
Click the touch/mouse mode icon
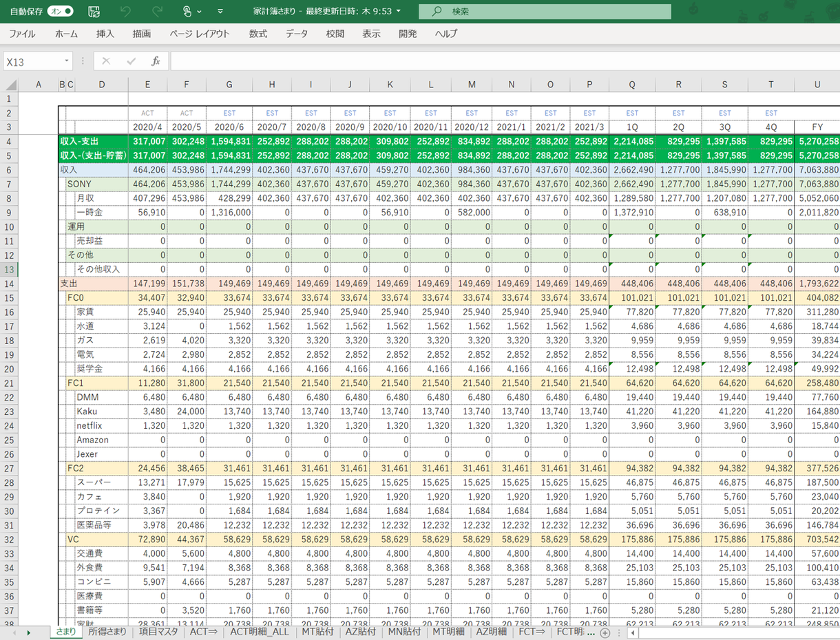[x=187, y=12]
